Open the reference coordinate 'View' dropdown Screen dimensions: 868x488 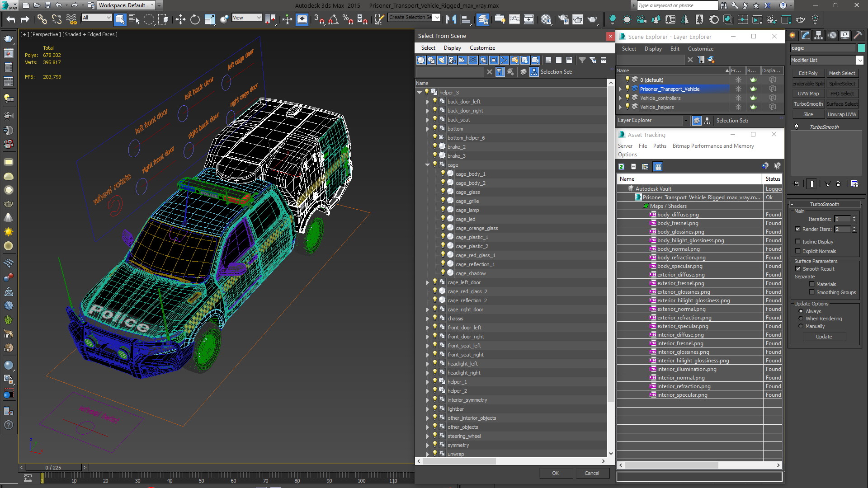(x=246, y=18)
